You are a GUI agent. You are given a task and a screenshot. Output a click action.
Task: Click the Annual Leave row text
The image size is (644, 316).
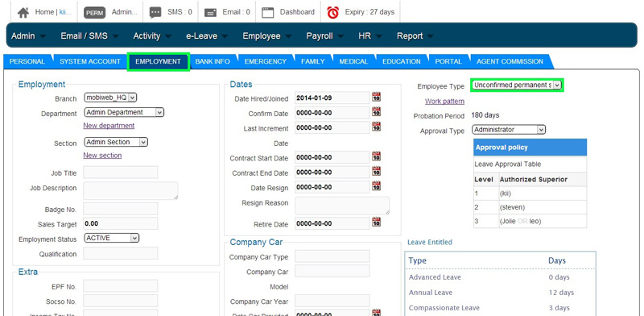[431, 293]
